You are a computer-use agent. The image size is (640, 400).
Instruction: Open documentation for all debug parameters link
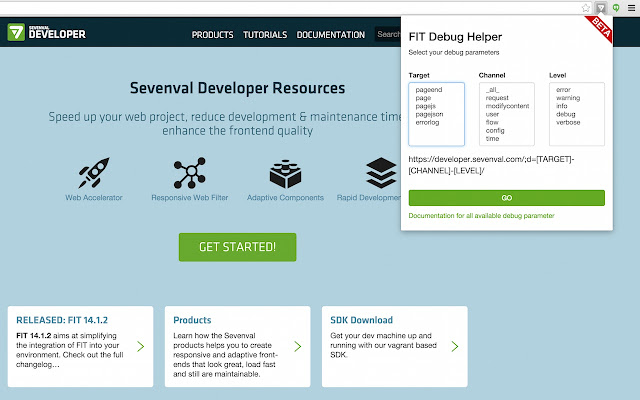[x=481, y=216]
